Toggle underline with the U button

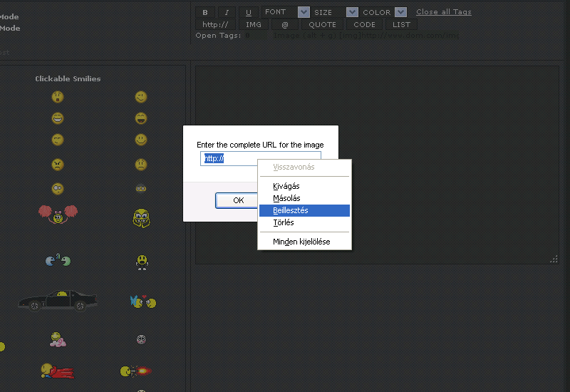(249, 12)
